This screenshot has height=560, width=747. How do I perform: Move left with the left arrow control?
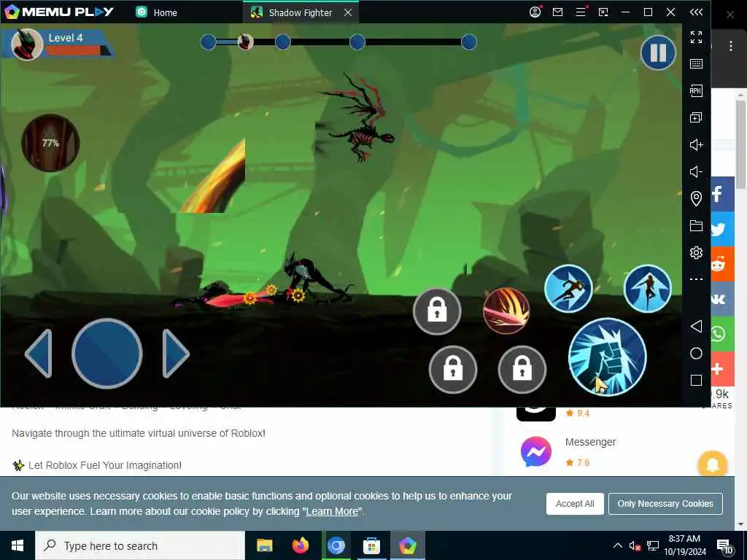pyautogui.click(x=39, y=354)
